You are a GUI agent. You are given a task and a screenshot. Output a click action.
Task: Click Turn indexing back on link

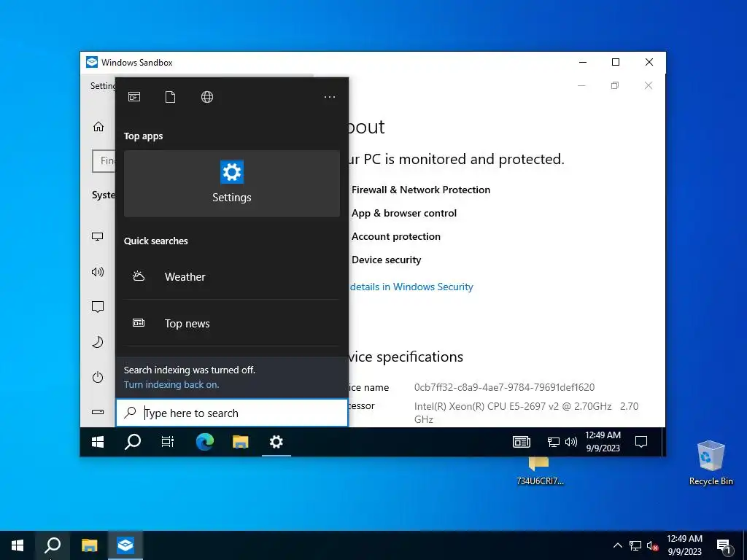(171, 385)
